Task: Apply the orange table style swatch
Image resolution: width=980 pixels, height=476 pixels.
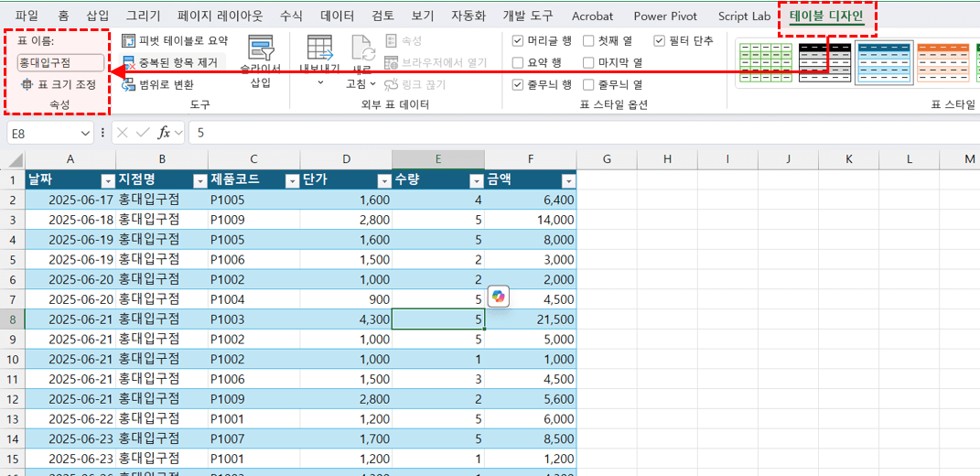Action: pos(942,62)
